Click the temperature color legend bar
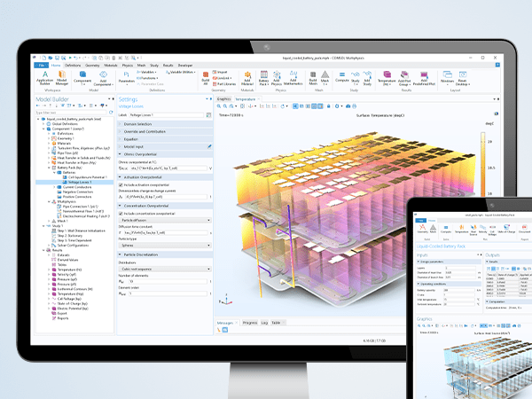Image resolution: width=532 pixels, height=399 pixels. tap(482, 164)
